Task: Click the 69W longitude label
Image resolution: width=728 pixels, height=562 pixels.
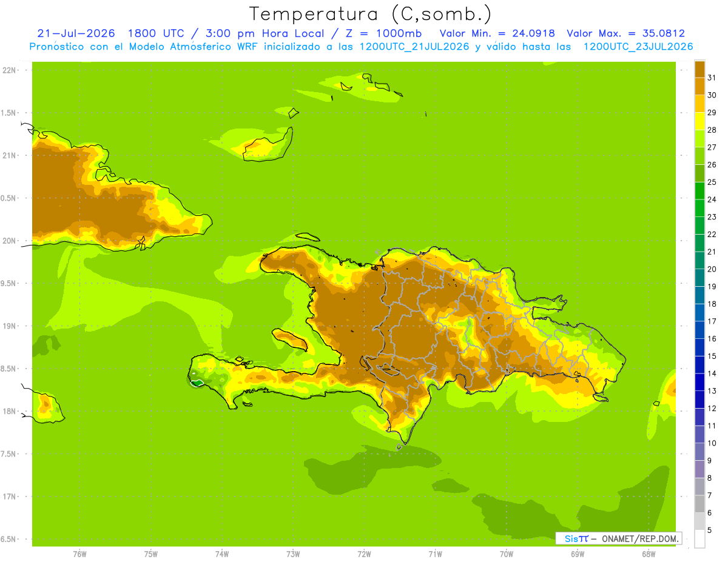Action: [x=578, y=554]
